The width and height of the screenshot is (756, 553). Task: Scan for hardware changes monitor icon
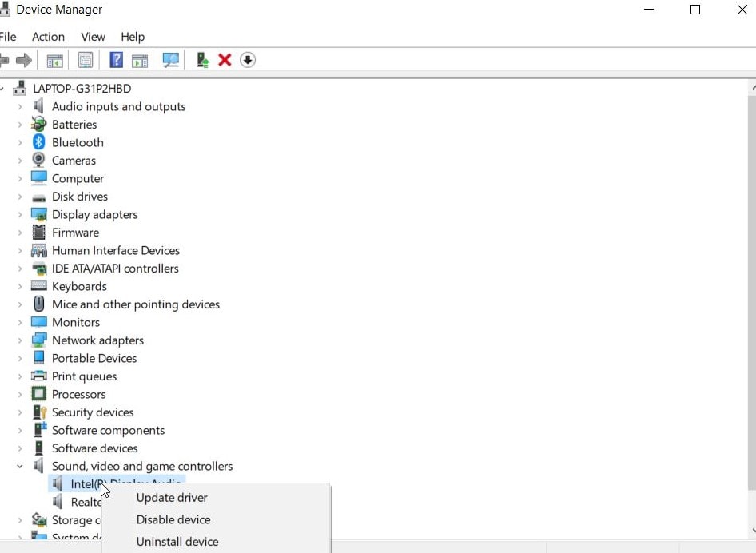point(171,60)
